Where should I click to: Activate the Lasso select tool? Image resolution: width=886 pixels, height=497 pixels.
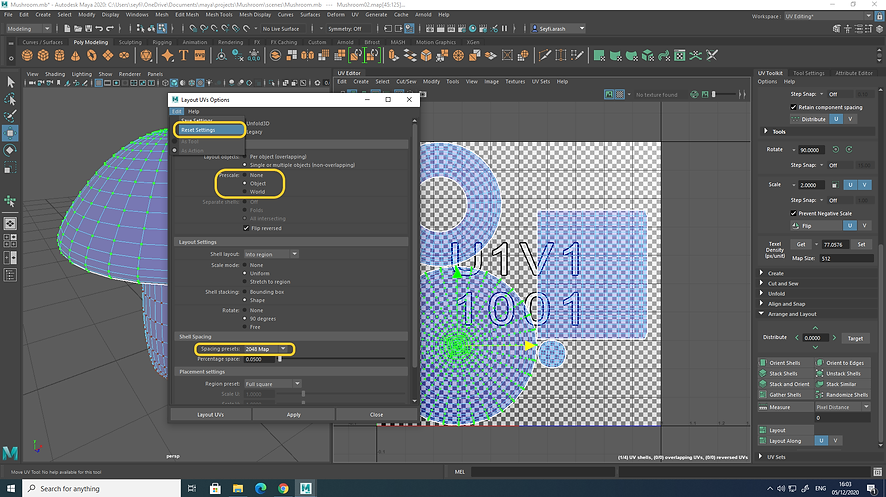[10, 99]
